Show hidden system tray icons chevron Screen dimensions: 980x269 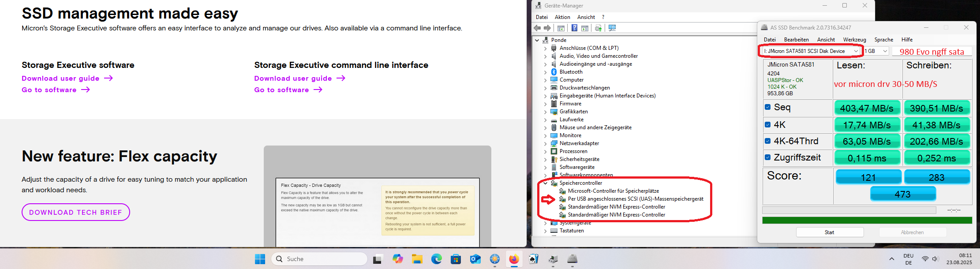pyautogui.click(x=892, y=259)
